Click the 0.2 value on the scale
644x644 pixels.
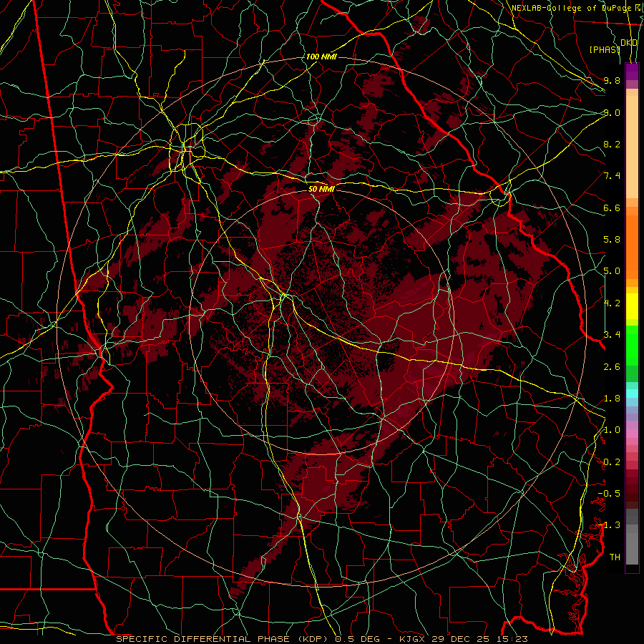click(612, 462)
